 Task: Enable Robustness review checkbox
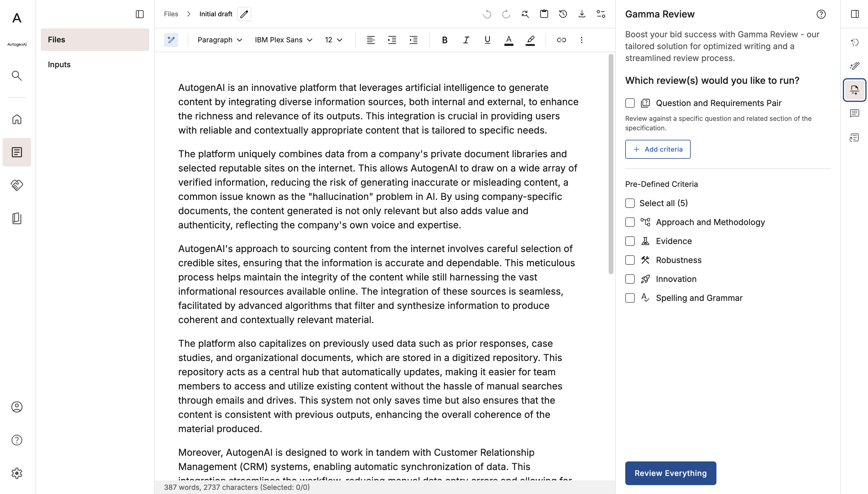[x=630, y=260]
